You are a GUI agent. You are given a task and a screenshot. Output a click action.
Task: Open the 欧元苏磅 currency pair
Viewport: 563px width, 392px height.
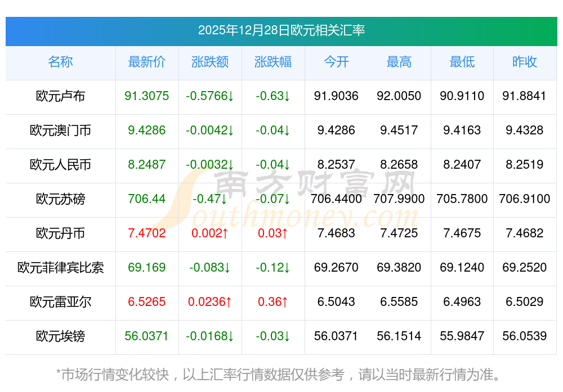coord(60,199)
